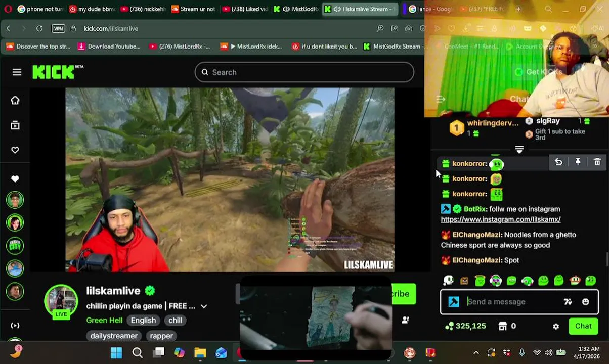609x364 pixels.
Task: Delete the hovered konkorror chat message
Action: point(597,162)
